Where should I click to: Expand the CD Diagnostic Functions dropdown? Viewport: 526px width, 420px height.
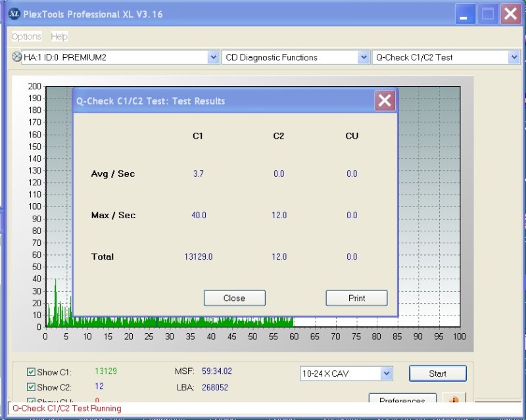pos(364,57)
